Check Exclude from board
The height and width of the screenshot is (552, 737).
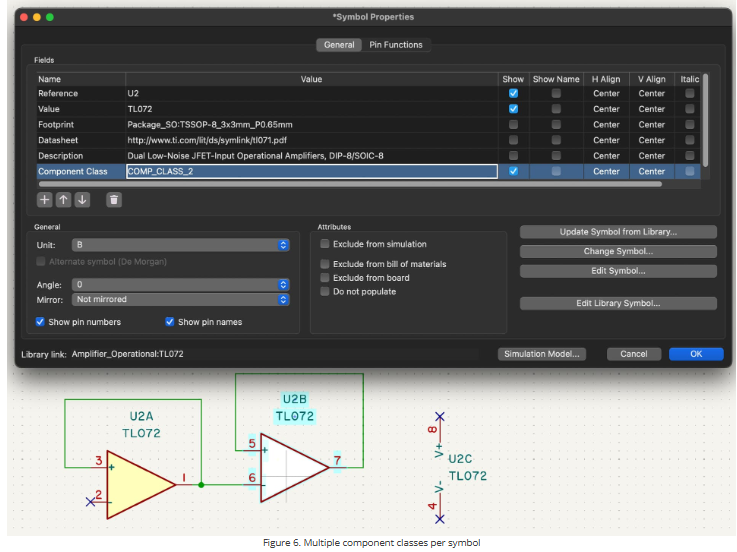(x=324, y=278)
